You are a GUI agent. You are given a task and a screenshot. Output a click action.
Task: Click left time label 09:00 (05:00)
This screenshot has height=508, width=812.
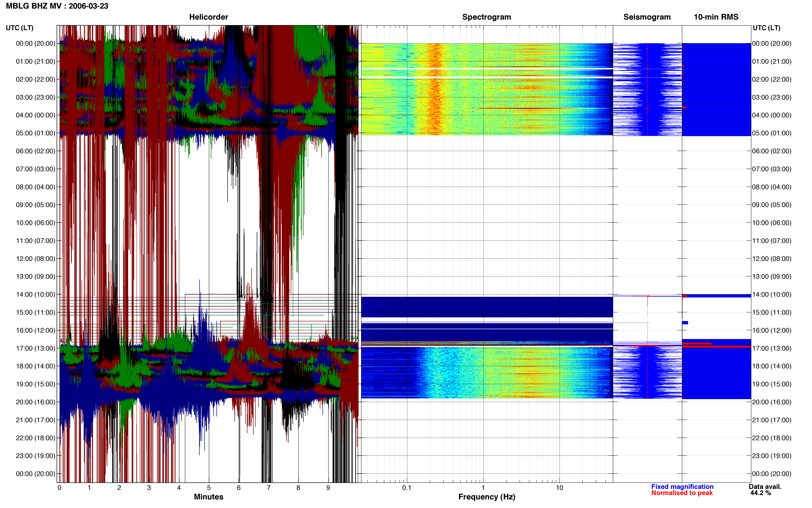[x=36, y=205]
